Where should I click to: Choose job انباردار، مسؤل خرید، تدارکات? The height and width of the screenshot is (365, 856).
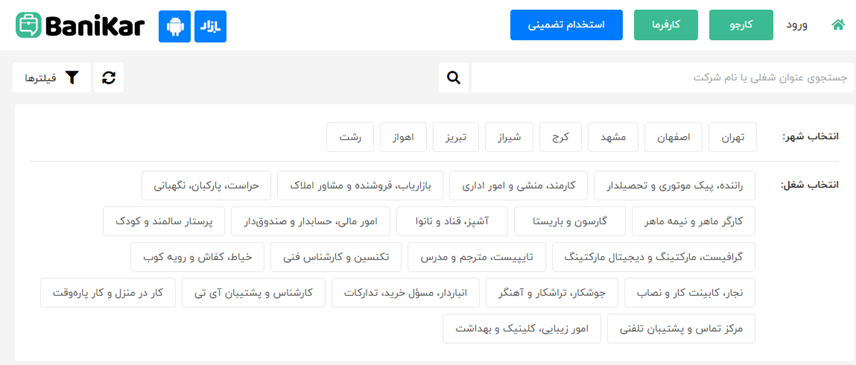click(x=406, y=293)
